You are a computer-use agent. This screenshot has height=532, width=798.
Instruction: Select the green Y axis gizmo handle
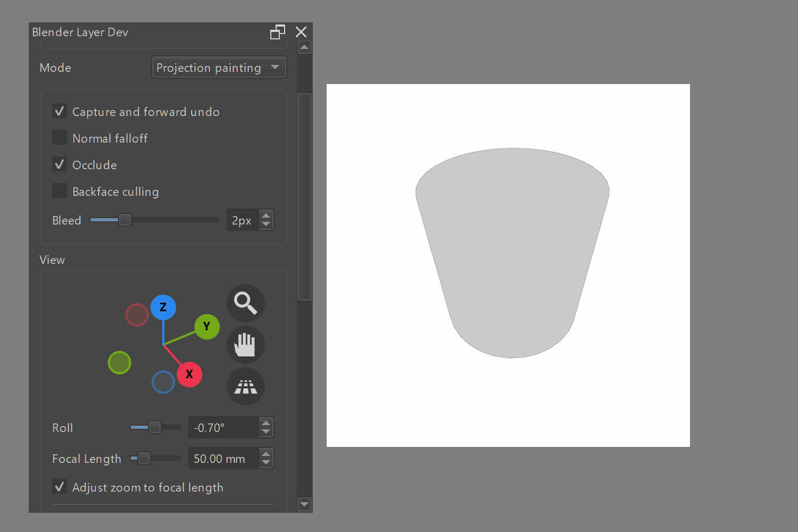click(x=207, y=326)
